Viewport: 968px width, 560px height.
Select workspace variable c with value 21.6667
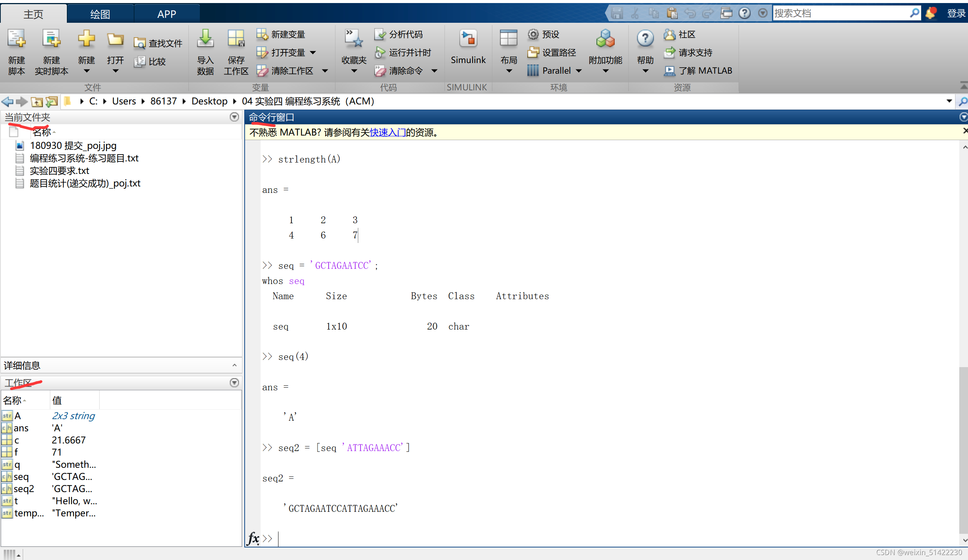tap(50, 440)
